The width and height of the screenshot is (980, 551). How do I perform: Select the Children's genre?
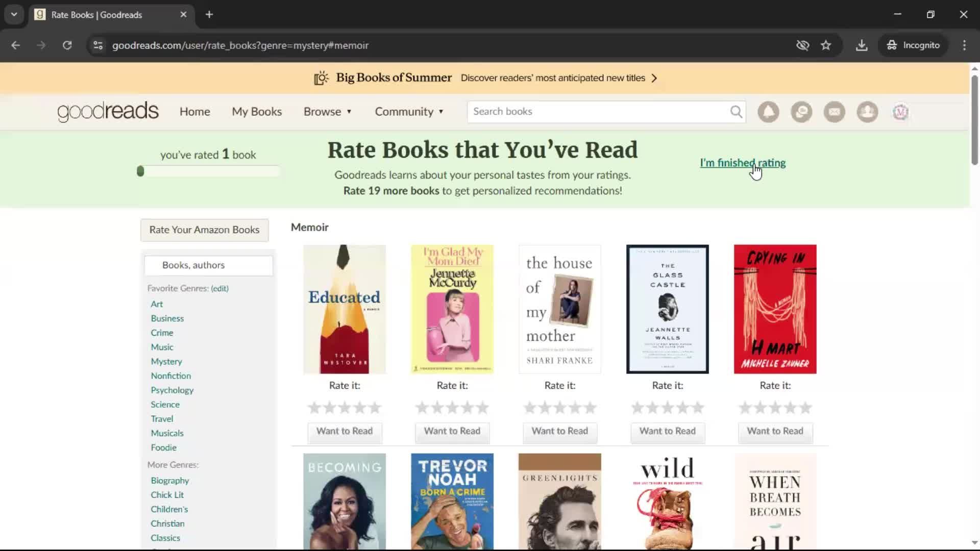[169, 509]
